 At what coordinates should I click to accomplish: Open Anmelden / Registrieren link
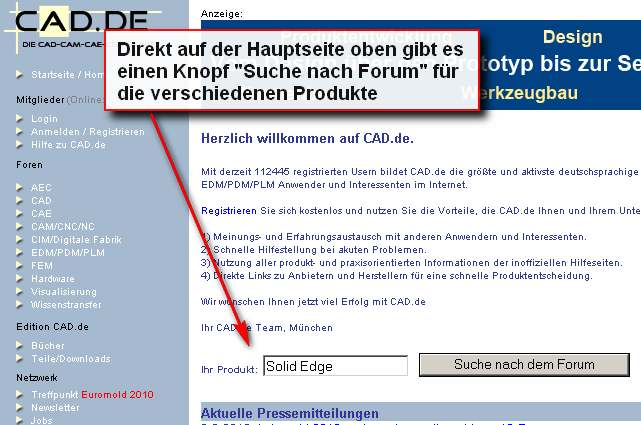click(88, 132)
